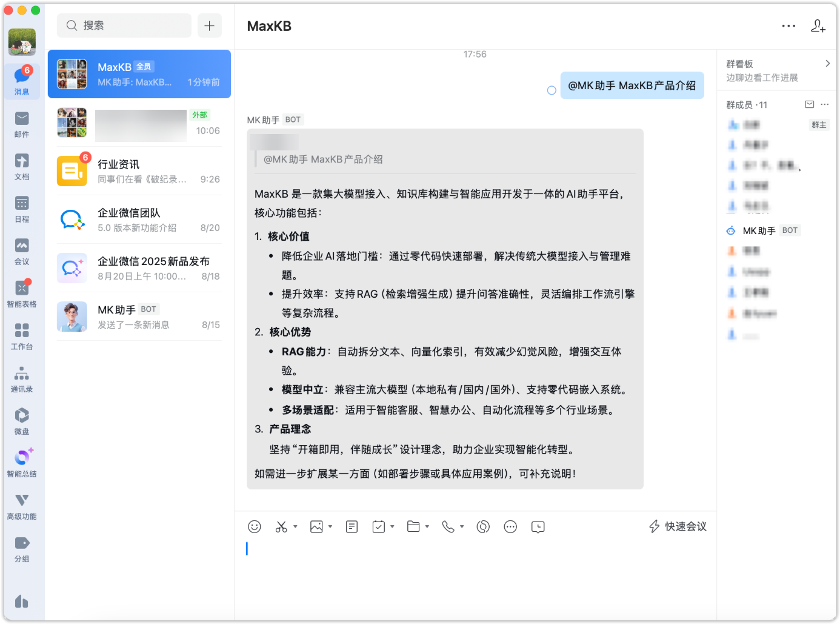Open the emoji picker in chat input
The image size is (840, 624).
255,526
